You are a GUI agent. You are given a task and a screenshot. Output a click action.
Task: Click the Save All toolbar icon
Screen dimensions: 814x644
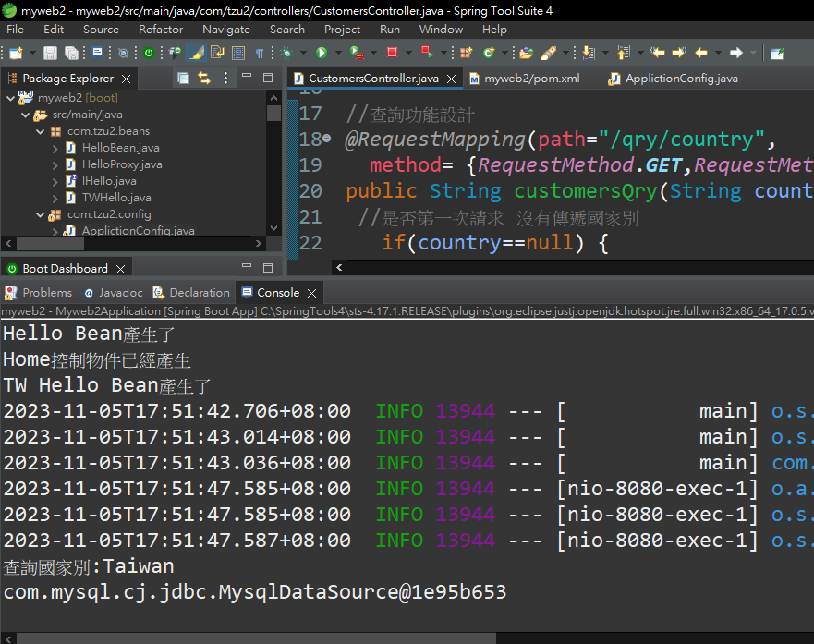click(x=71, y=54)
